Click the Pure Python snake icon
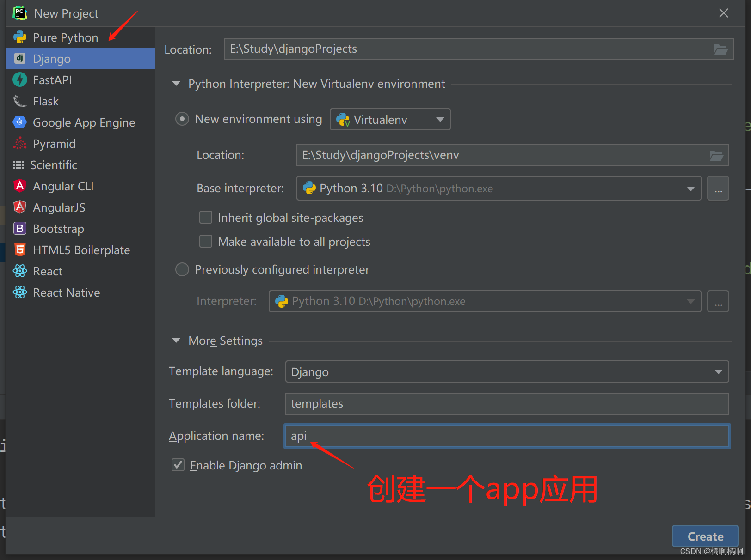 coord(20,37)
